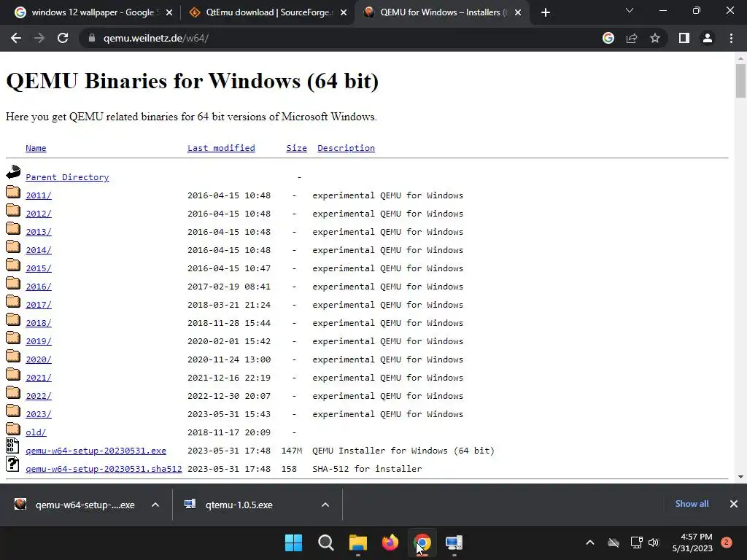Open the Parent Directory link
Screen dimensions: 747x560
click(x=67, y=177)
